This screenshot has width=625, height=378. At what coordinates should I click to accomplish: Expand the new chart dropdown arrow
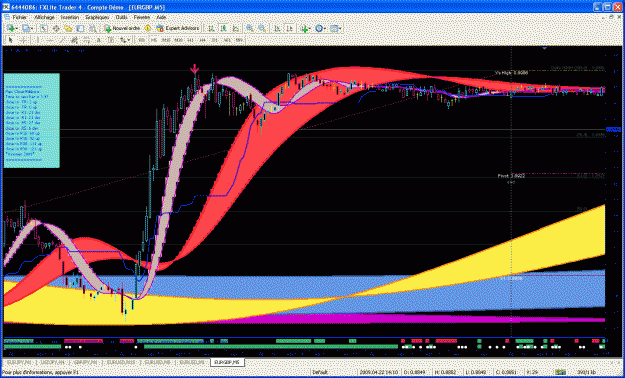click(17, 28)
